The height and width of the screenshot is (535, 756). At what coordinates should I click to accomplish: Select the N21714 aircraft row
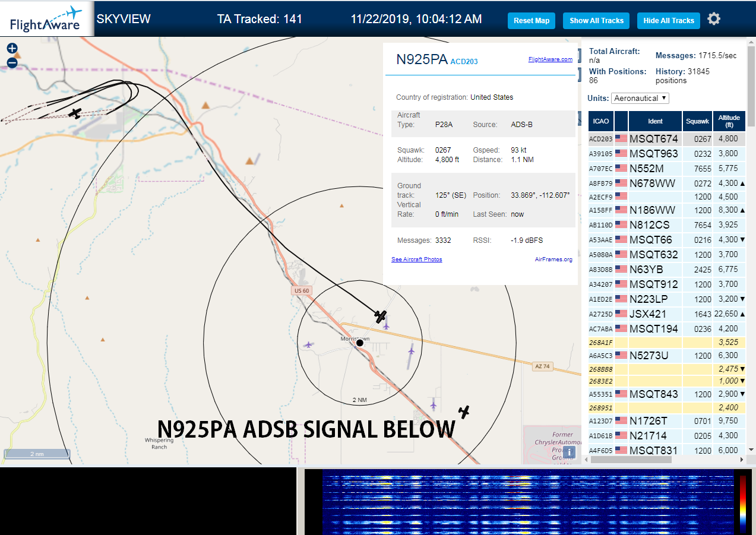667,436
